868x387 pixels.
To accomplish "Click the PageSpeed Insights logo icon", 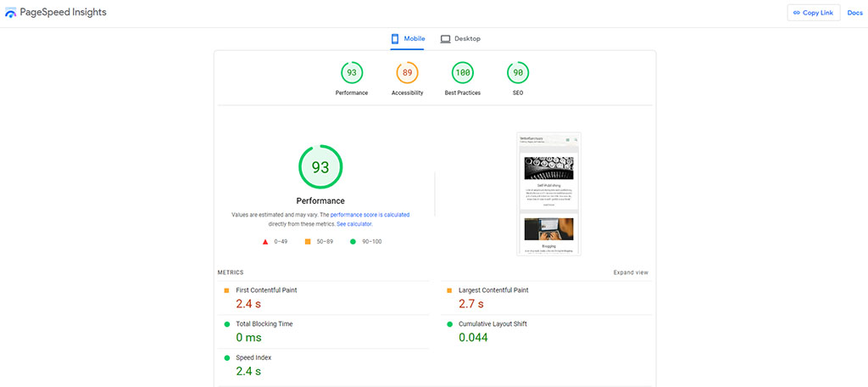I will point(10,12).
